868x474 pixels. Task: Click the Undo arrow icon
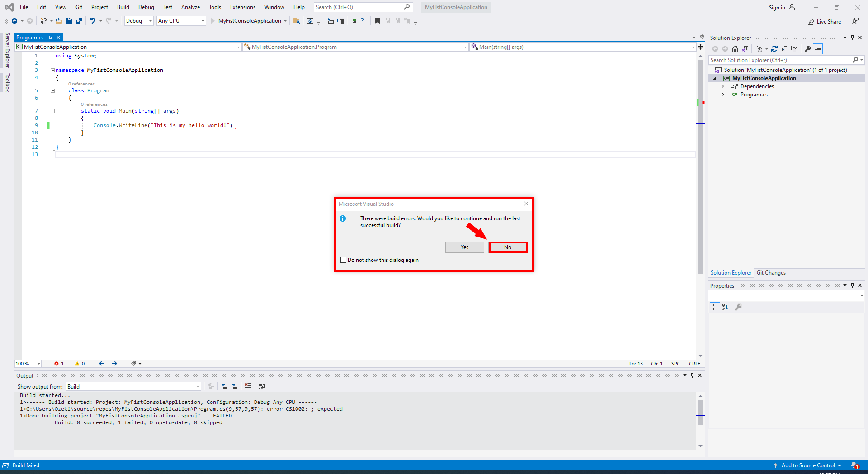click(x=93, y=21)
